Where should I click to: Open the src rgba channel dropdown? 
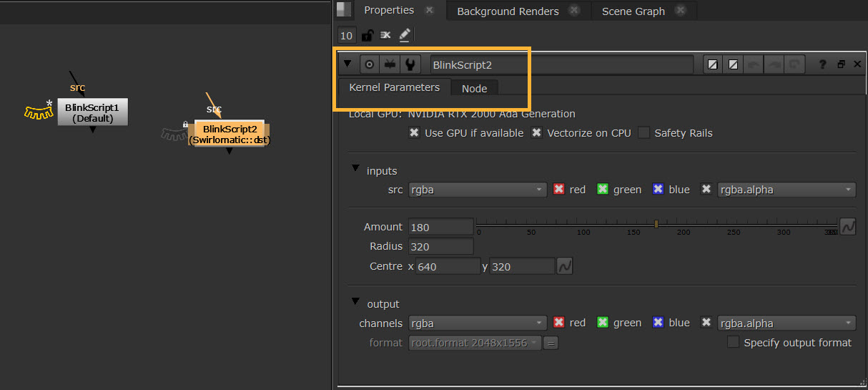pos(477,190)
